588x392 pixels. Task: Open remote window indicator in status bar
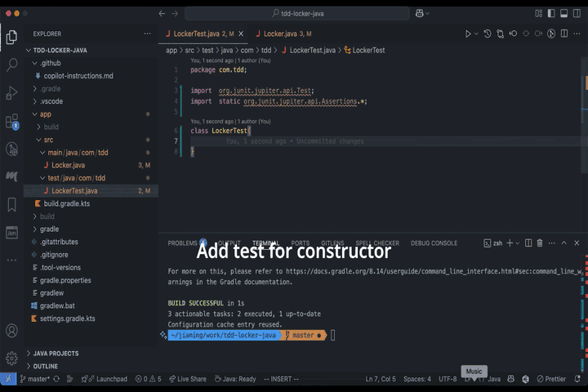point(8,379)
